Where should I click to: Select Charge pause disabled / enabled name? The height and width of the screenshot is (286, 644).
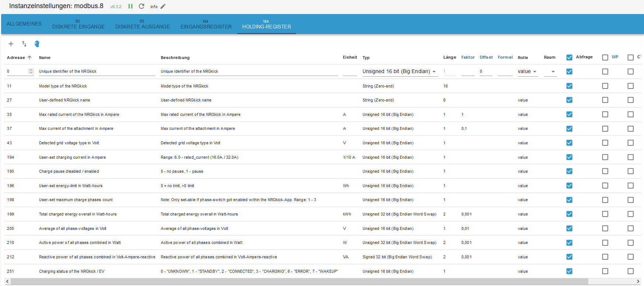[69, 171]
